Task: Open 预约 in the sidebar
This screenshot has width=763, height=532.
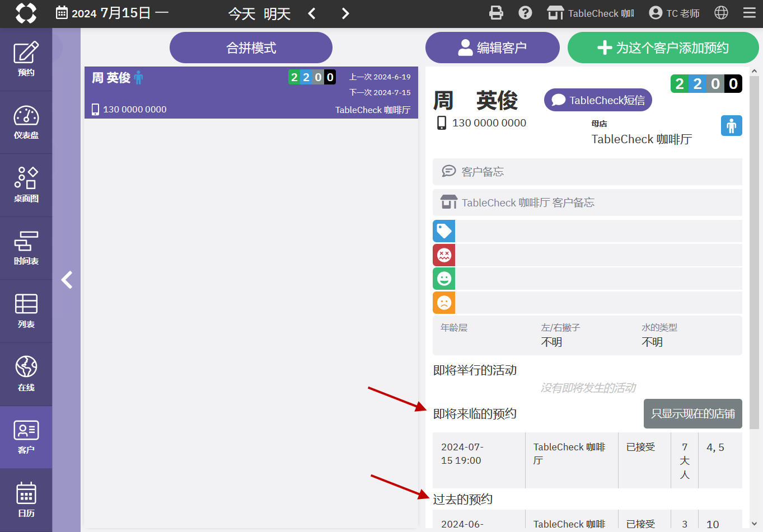Action: 26,59
